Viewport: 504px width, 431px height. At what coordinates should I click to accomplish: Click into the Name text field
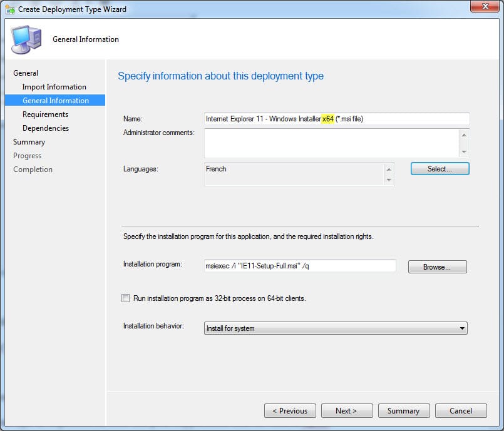click(337, 119)
